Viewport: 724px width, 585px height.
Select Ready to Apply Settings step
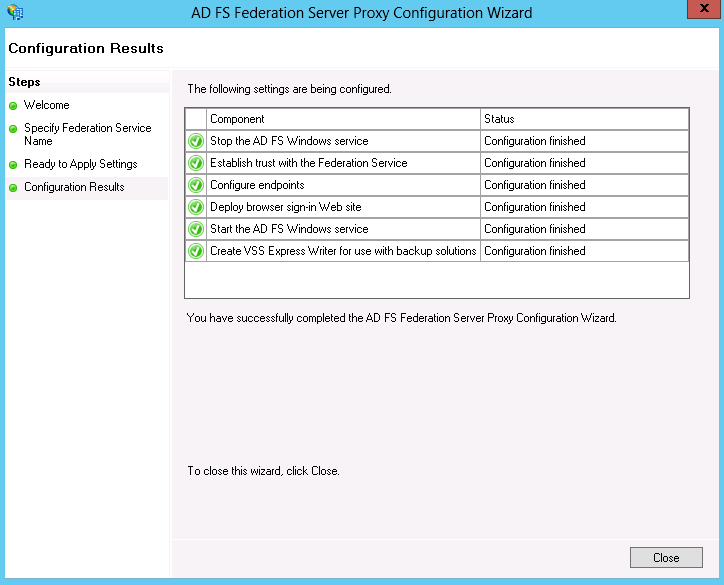pos(81,164)
